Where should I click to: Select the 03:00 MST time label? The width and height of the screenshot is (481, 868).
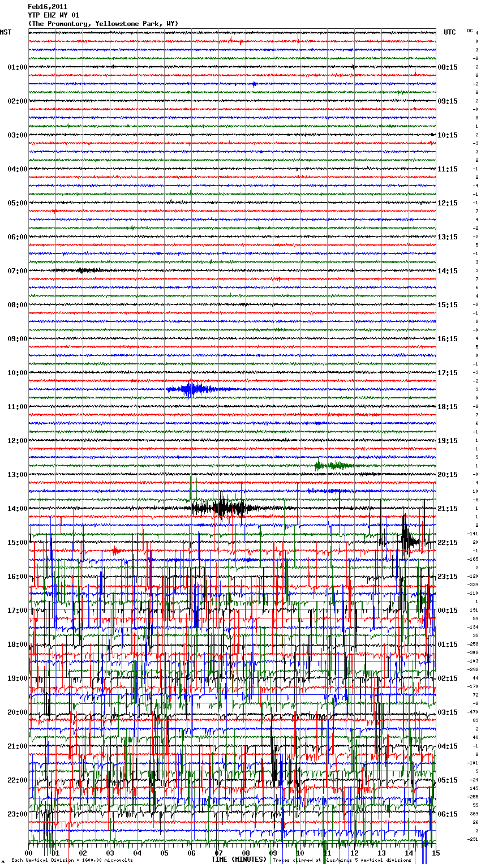pyautogui.click(x=18, y=135)
